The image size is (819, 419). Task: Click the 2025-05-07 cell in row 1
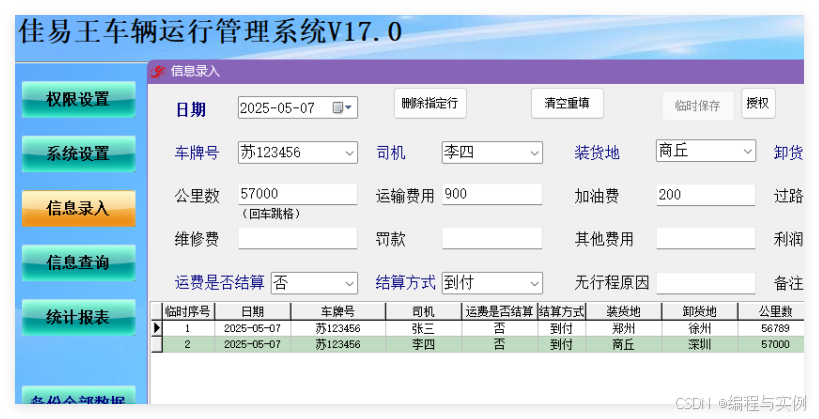(x=252, y=328)
